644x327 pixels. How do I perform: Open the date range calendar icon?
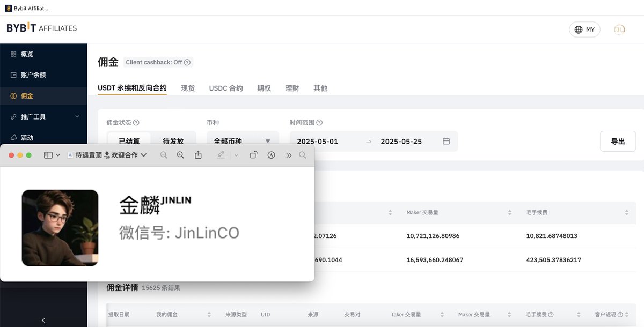(x=446, y=141)
